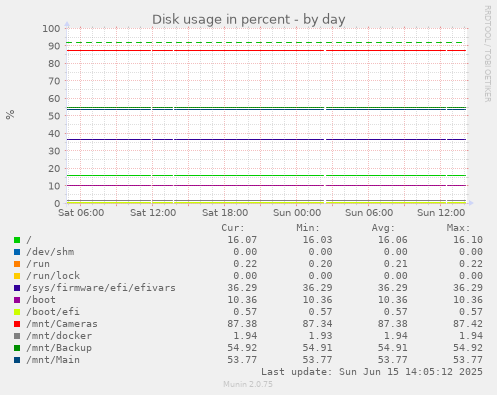Viewport: 497px width, 395px height.
Task: Click the Sun 12:00 x-axis label
Action: click(441, 213)
